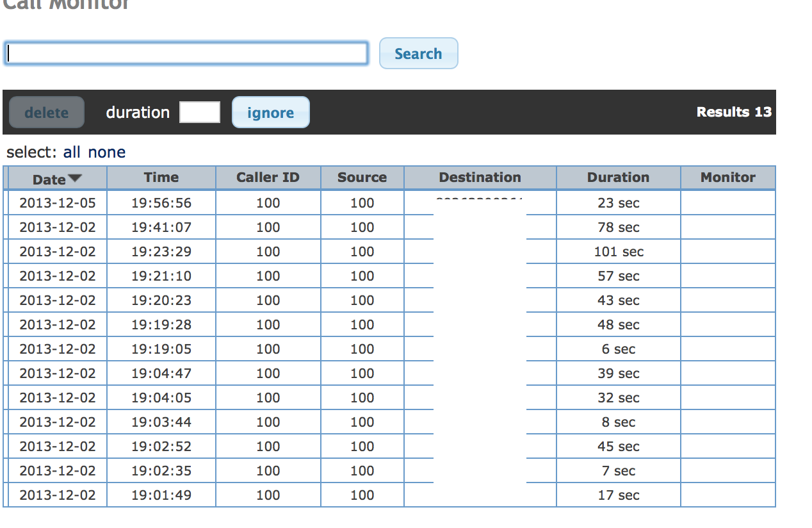Click the duration input box
Viewport: 812px width, 528px height.
200,112
